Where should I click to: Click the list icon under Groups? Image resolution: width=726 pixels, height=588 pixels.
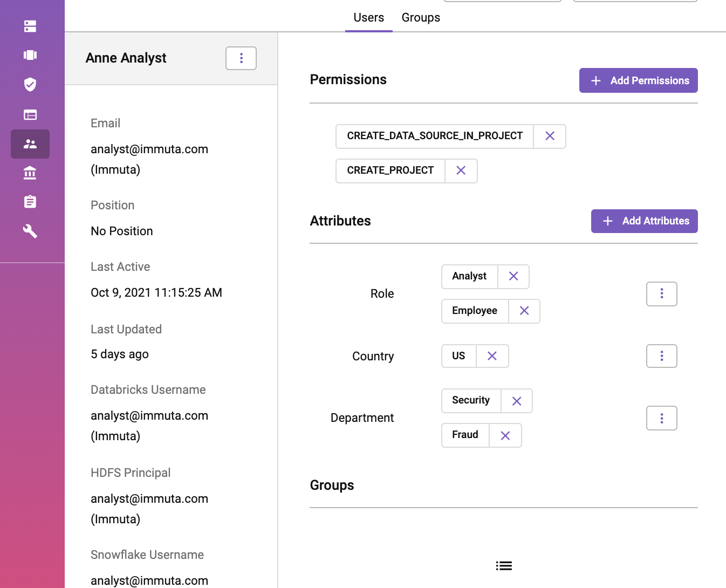pos(504,566)
